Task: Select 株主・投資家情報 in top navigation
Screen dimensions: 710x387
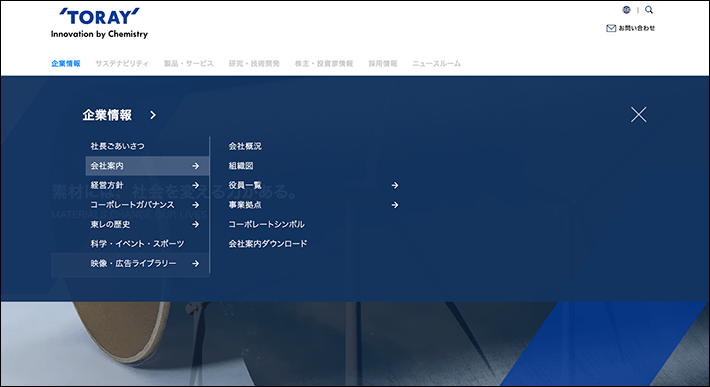Action: click(x=324, y=63)
